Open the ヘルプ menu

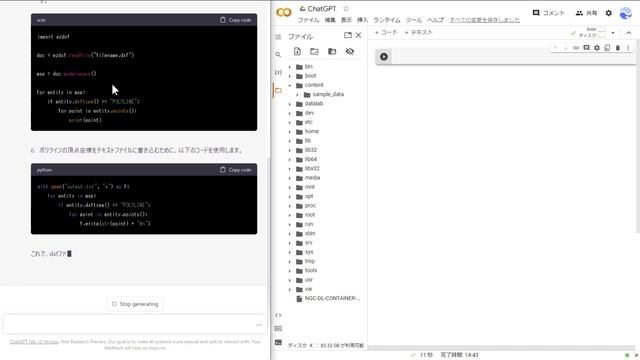click(436, 20)
